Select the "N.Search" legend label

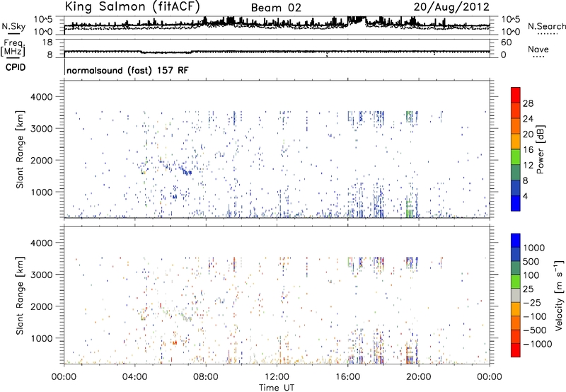tap(546, 26)
